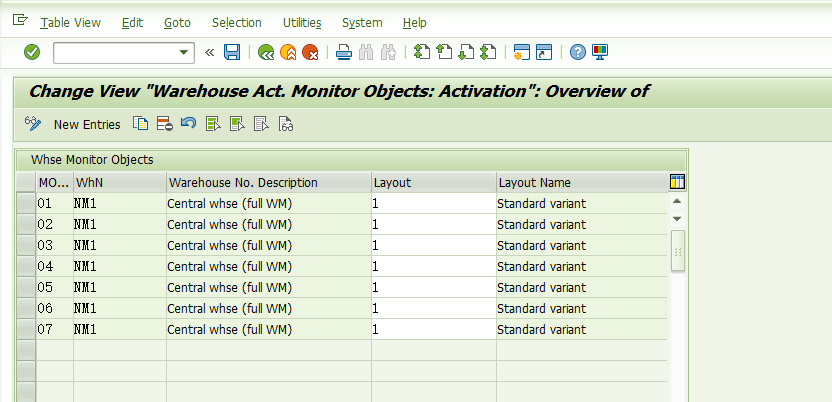Click the Deselect All icon
832x402 pixels.
tap(261, 124)
